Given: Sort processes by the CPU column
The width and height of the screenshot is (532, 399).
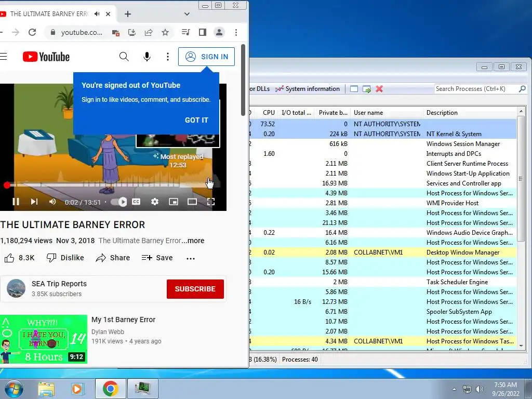Looking at the screenshot, I should [x=265, y=113].
